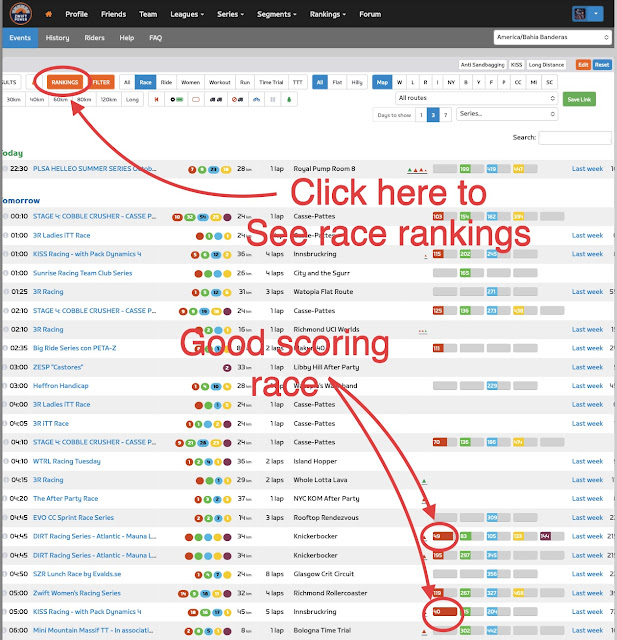Viewport: 617px width, 640px height.
Task: Select the Watopia W map filter
Action: 399,82
